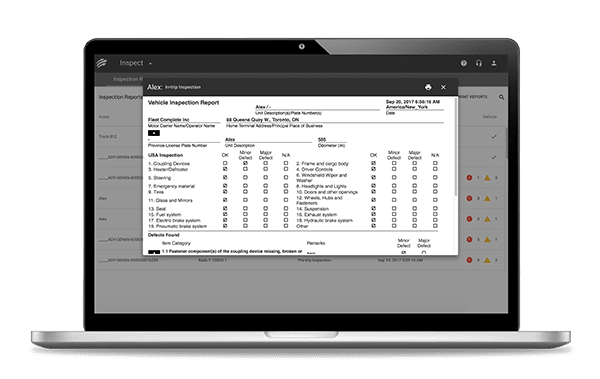Image resolution: width=600 pixels, height=379 pixels.
Task: Select the Truck 812 row
Action: (120, 136)
